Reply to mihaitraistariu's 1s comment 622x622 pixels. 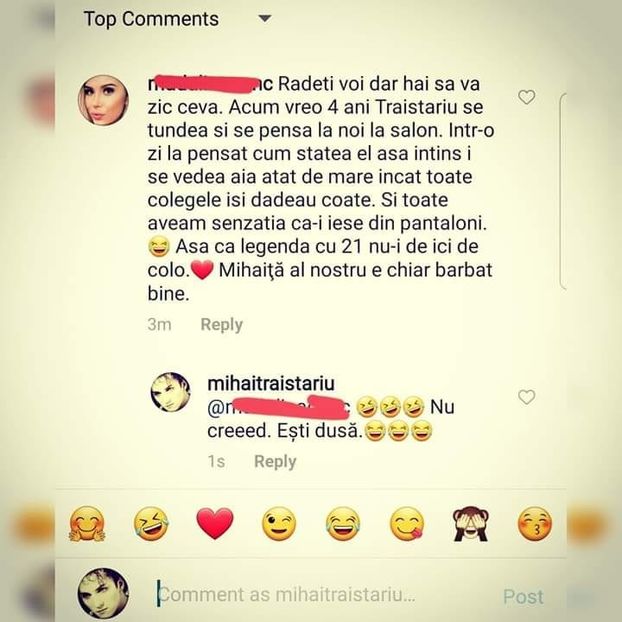[275, 461]
